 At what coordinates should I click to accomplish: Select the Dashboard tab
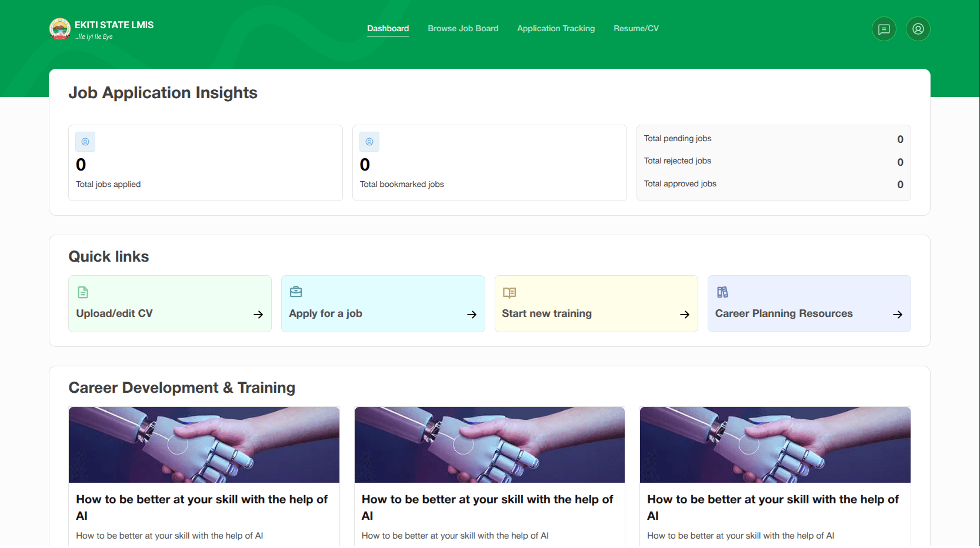tap(388, 28)
